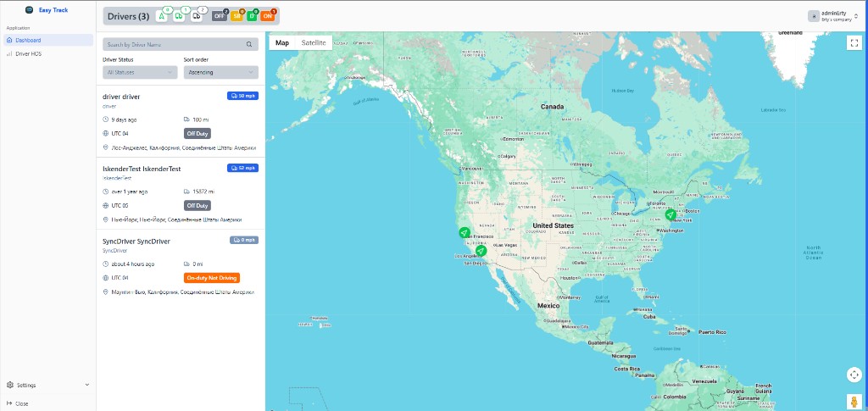Click the 15372 mi distance value
Screen dimensions: 868x411
[203, 192]
